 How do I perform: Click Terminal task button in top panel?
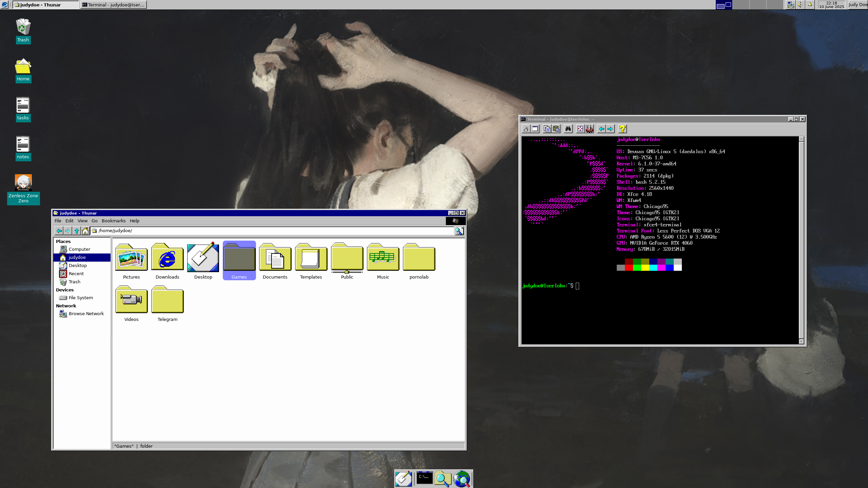[x=114, y=5]
